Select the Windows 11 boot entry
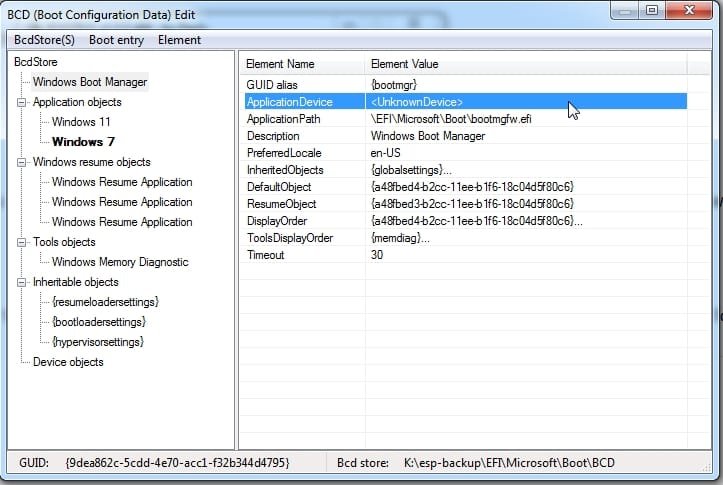Image resolution: width=723 pixels, height=485 pixels. point(81,122)
